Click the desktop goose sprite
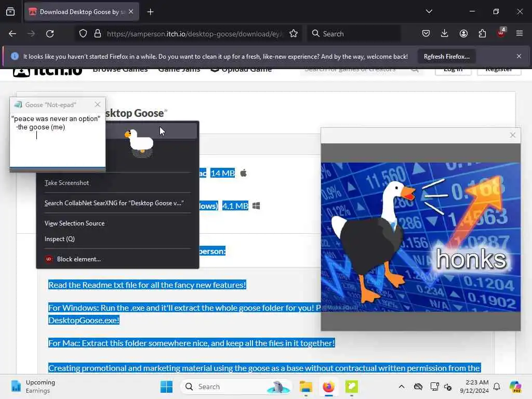 tap(139, 143)
